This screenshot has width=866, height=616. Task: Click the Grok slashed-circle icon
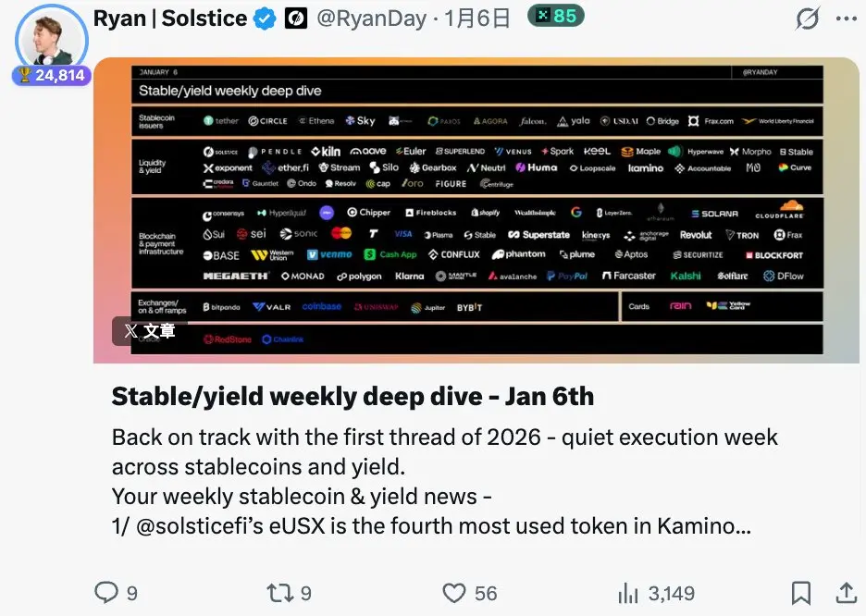click(x=807, y=18)
